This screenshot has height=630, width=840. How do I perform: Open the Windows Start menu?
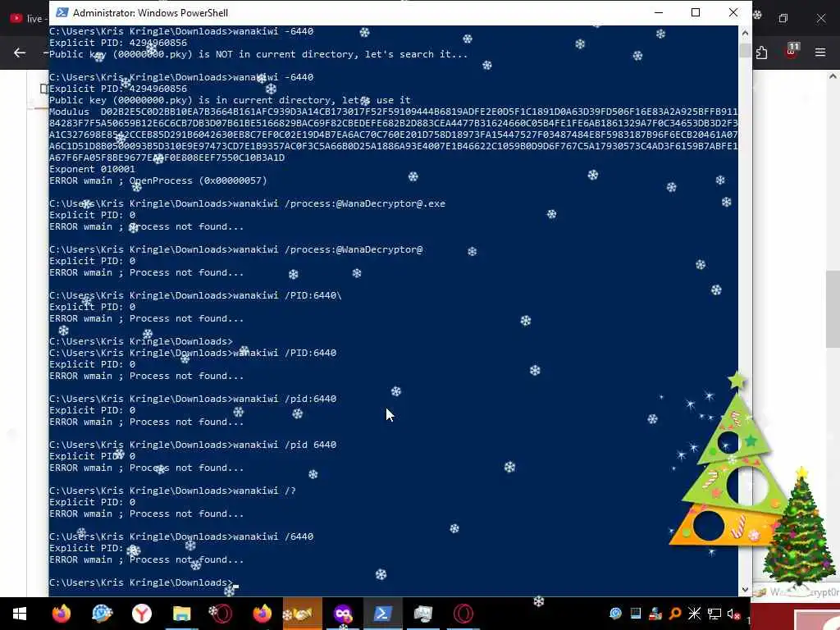tap(20, 614)
